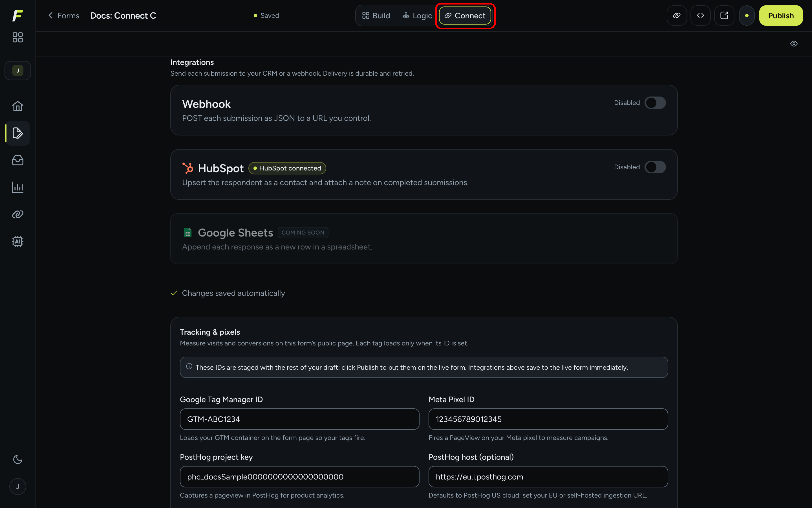Open the links icon in sidebar
812x508 pixels.
pyautogui.click(x=18, y=214)
